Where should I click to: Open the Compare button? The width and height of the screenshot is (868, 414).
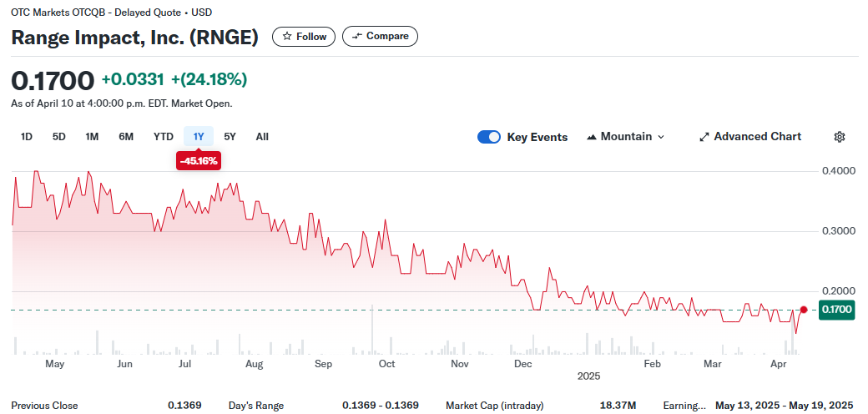click(381, 37)
